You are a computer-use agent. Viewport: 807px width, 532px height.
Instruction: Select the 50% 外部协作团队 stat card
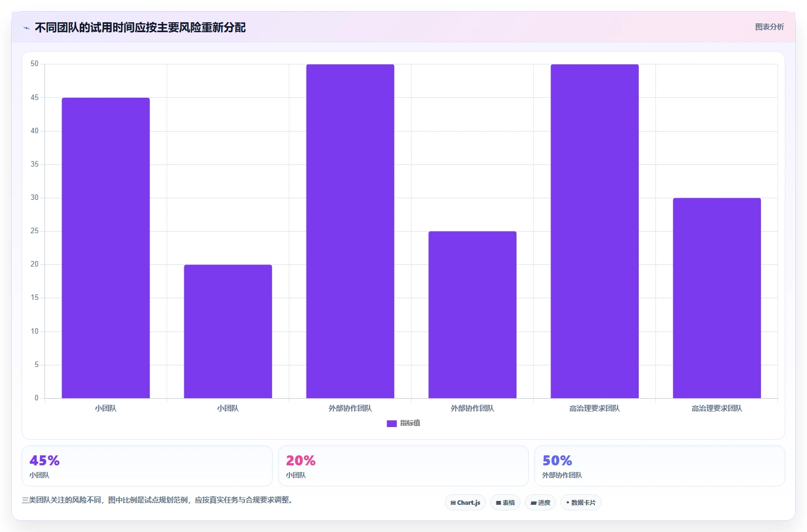660,466
